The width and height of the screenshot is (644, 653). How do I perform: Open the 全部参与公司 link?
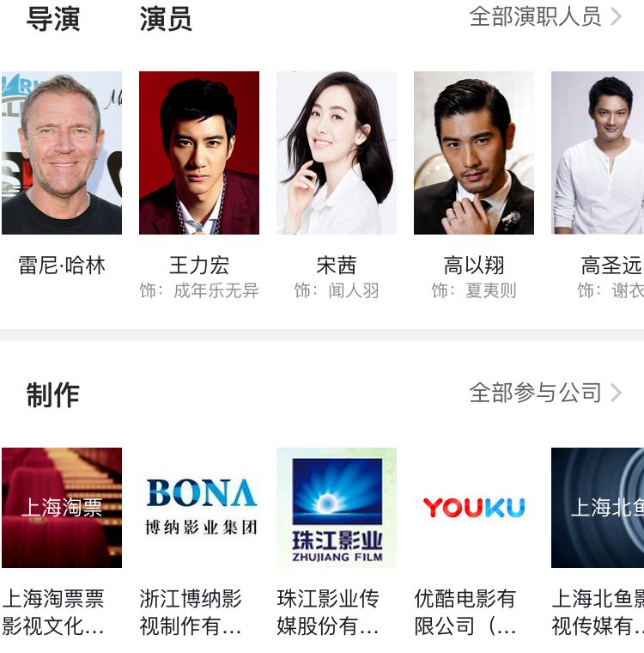[535, 393]
